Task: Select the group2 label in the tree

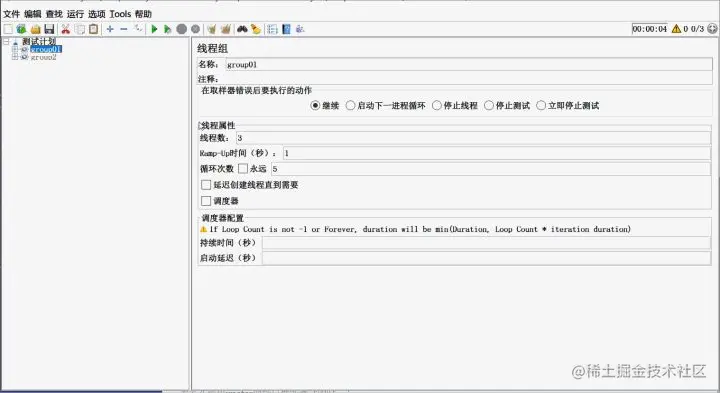Action: tap(44, 57)
